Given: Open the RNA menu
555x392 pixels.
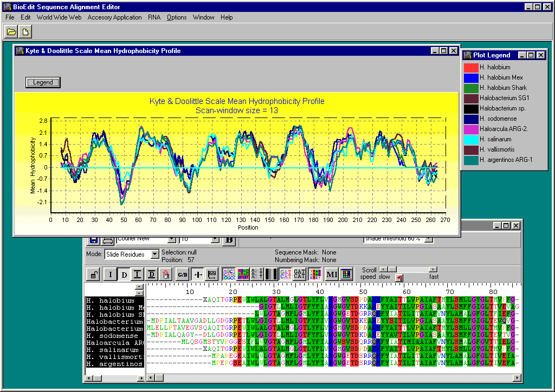Looking at the screenshot, I should [x=154, y=17].
